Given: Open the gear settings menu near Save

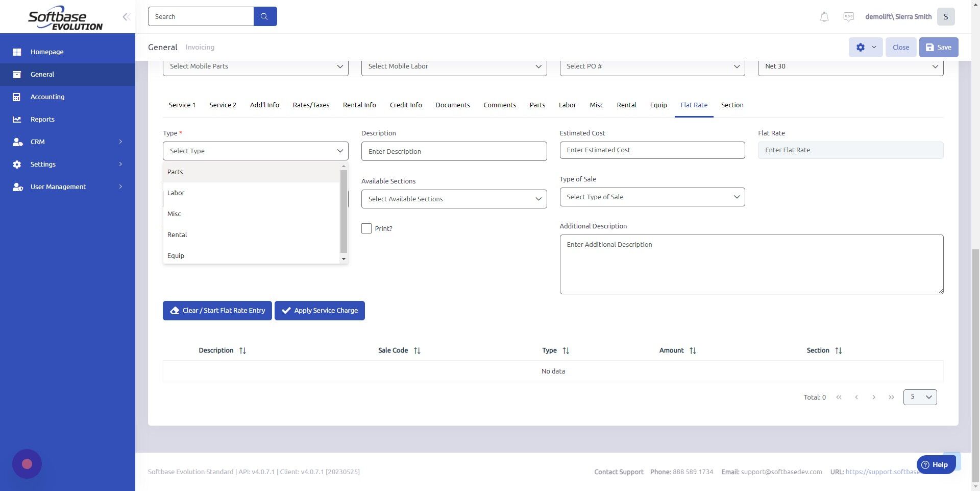Looking at the screenshot, I should tap(865, 47).
